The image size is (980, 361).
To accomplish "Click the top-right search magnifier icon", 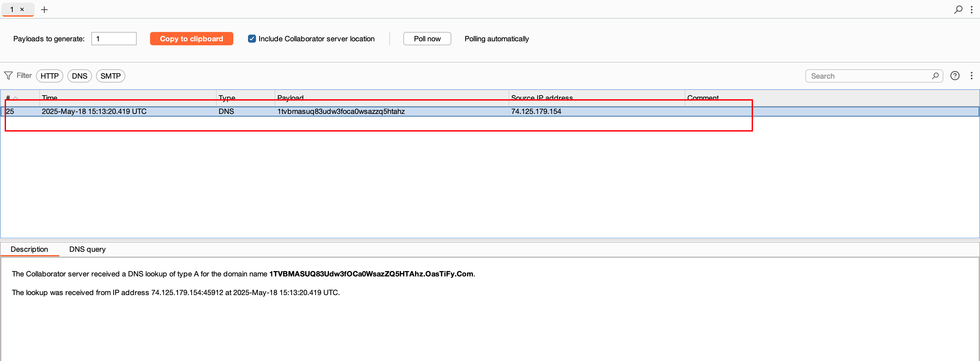I will tap(958, 10).
